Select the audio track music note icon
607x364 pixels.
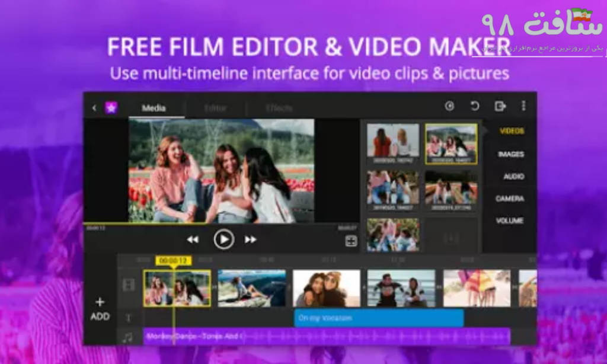coord(128,337)
